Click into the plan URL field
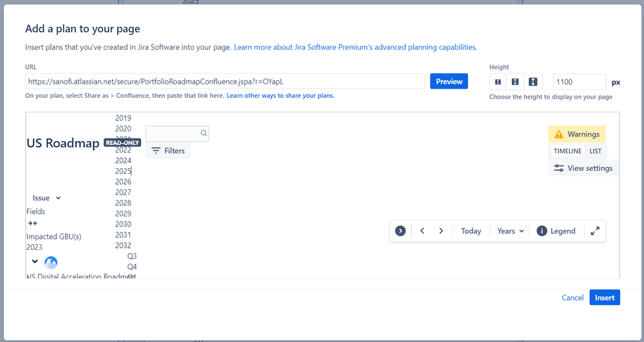 [225, 81]
